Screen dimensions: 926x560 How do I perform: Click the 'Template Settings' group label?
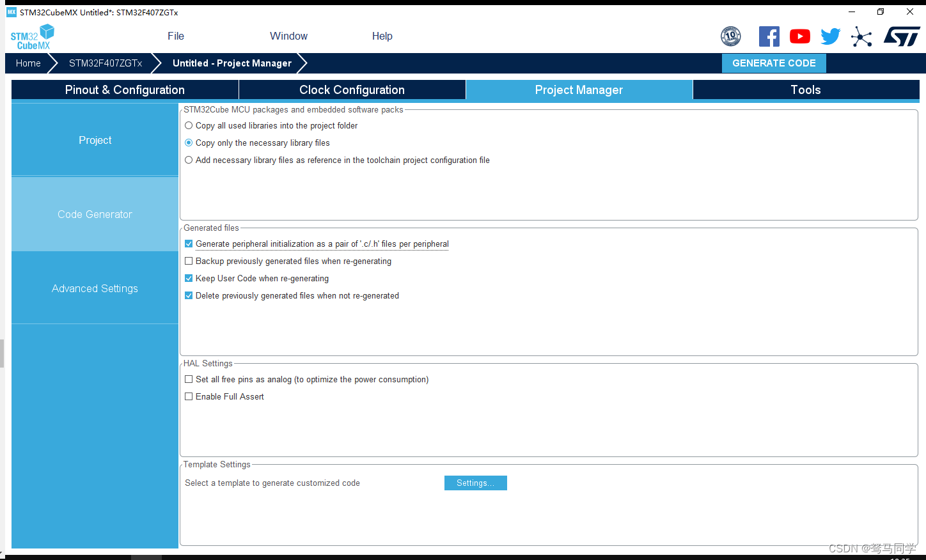217,465
